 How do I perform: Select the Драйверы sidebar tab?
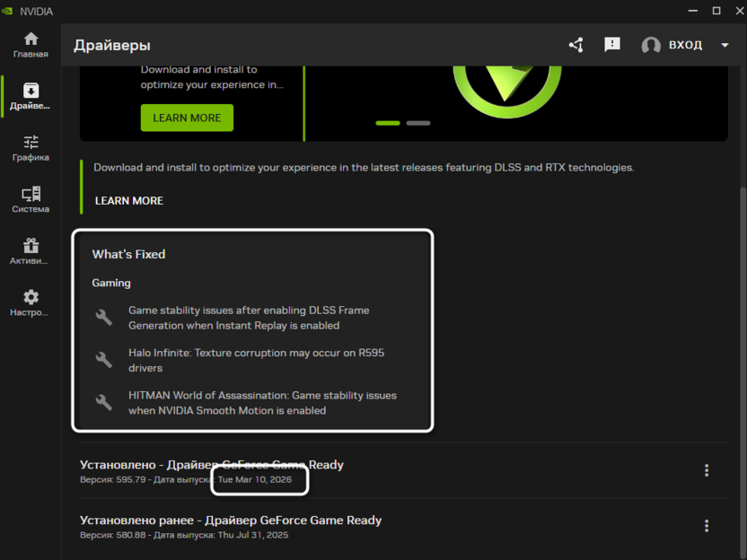pyautogui.click(x=31, y=97)
